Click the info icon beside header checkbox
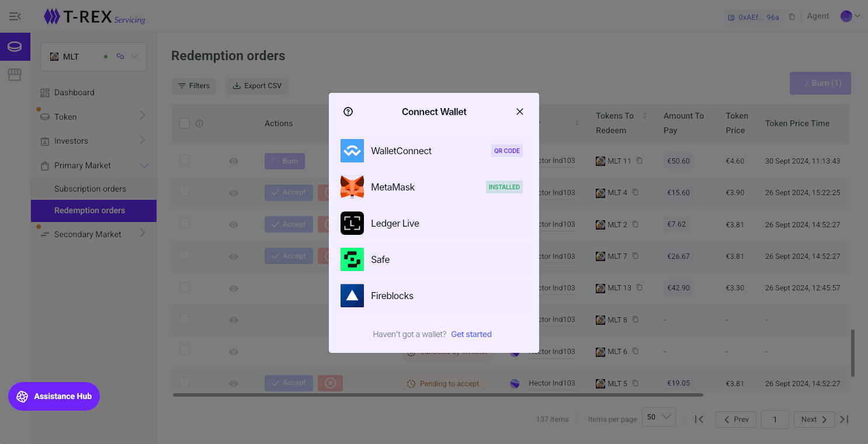The width and height of the screenshot is (868, 444). click(x=199, y=123)
